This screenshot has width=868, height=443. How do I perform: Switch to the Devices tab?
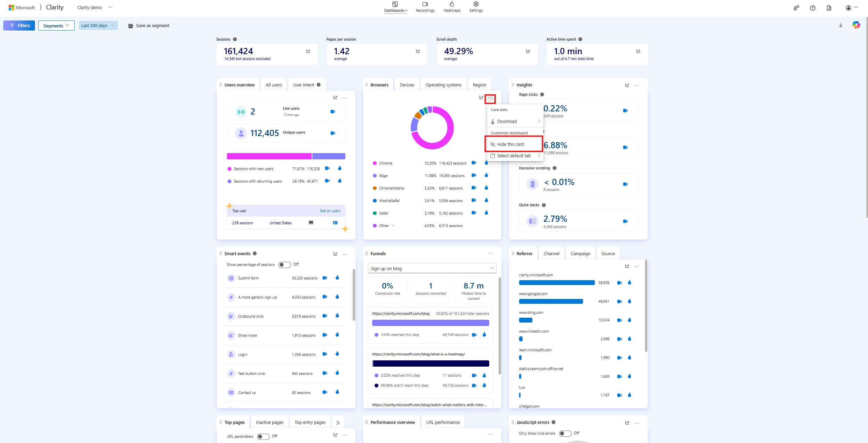(407, 85)
